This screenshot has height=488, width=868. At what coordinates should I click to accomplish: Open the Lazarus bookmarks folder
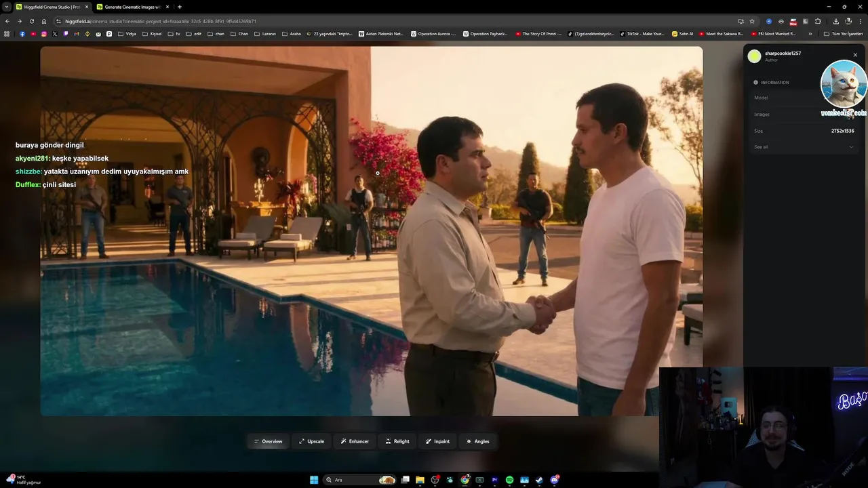[x=264, y=34]
